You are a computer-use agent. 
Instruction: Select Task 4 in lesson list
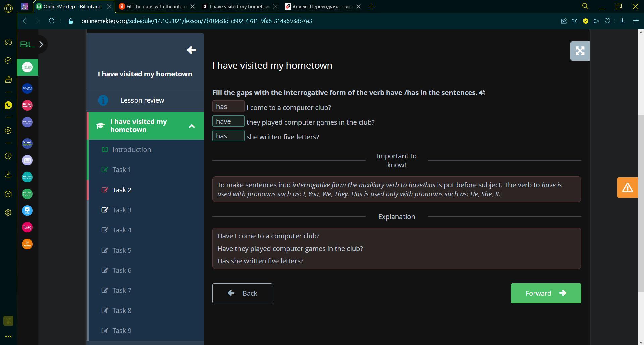(146, 230)
